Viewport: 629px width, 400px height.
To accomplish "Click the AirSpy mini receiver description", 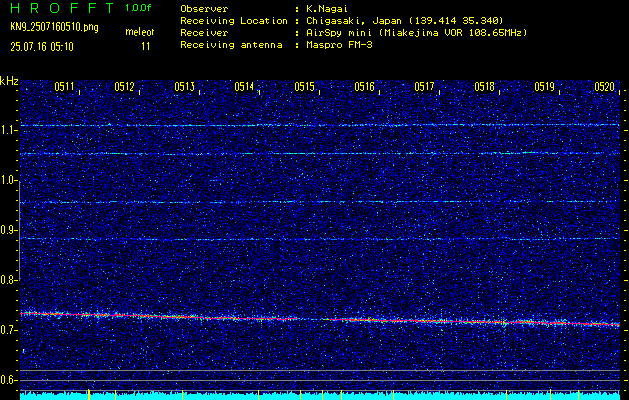I will [x=416, y=33].
